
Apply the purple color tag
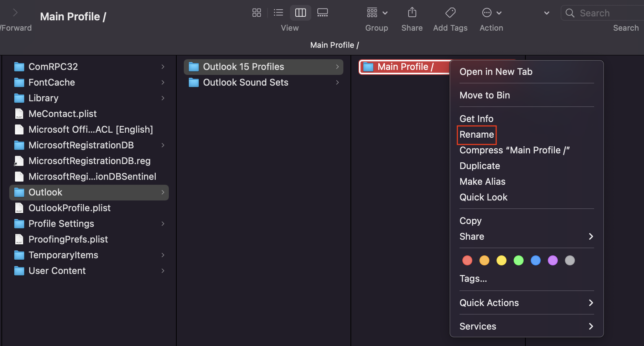[552, 260]
